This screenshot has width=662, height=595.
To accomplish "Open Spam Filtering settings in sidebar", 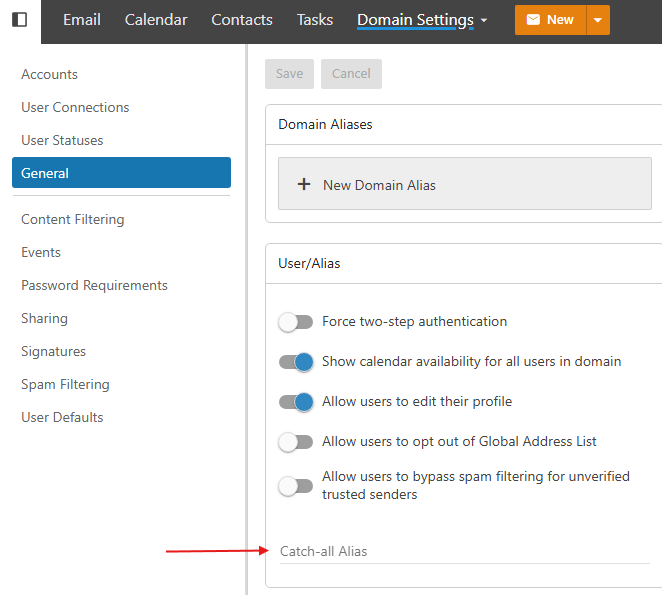I will coord(65,384).
